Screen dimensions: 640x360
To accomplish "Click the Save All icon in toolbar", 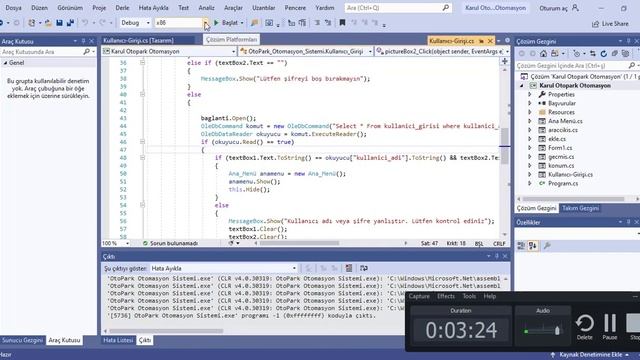I will point(70,23).
